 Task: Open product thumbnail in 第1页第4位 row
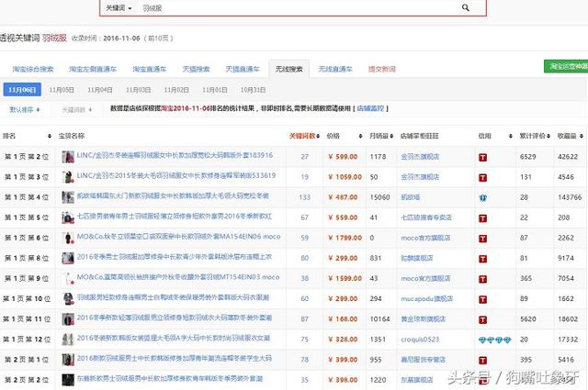[68, 197]
